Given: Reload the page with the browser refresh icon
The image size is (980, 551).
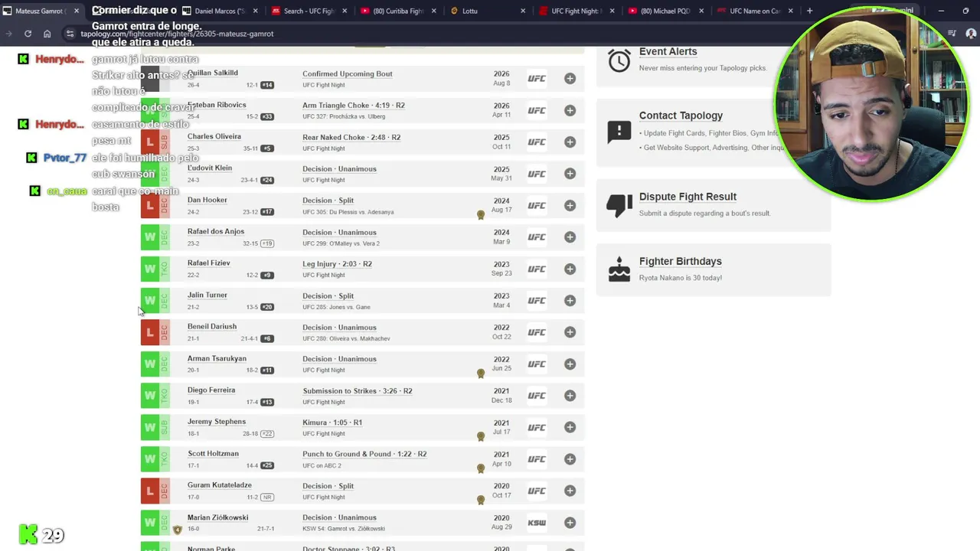Looking at the screenshot, I should [x=28, y=34].
